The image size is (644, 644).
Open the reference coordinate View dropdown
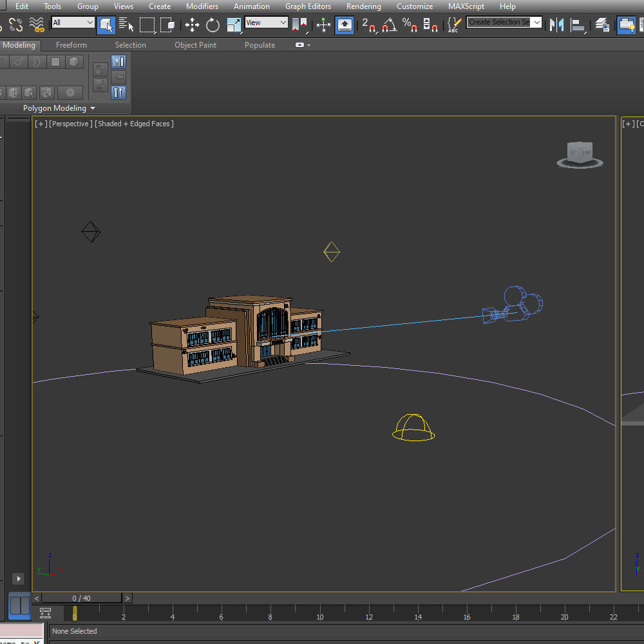click(x=266, y=23)
